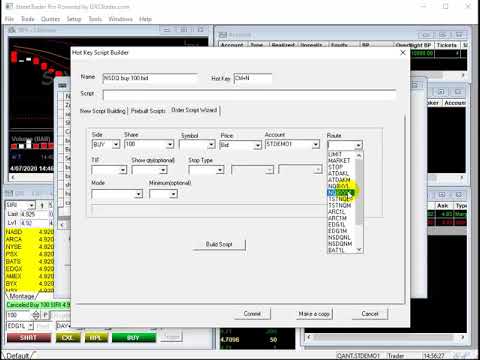Select the NYSE level 2 row
The image size is (480, 360).
coord(29,247)
